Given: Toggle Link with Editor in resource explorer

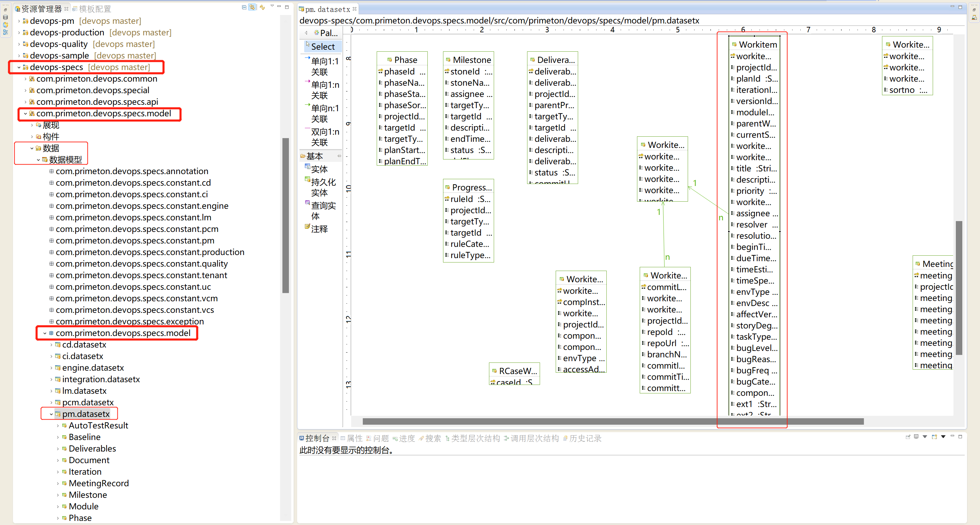Looking at the screenshot, I should click(252, 7).
